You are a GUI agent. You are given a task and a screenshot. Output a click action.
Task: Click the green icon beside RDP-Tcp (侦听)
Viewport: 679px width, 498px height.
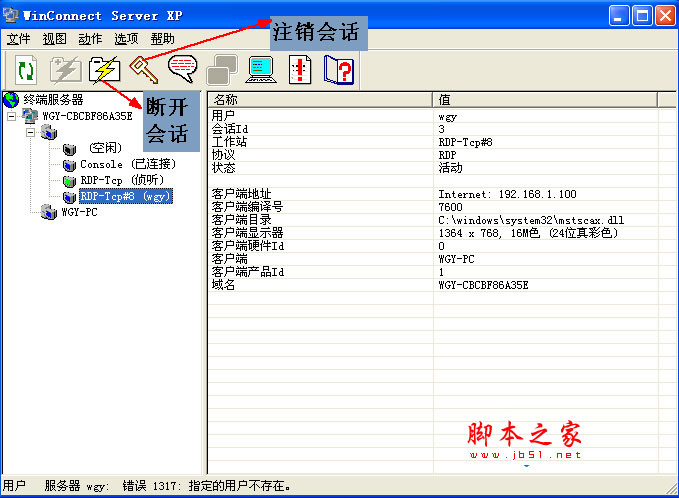(69, 181)
